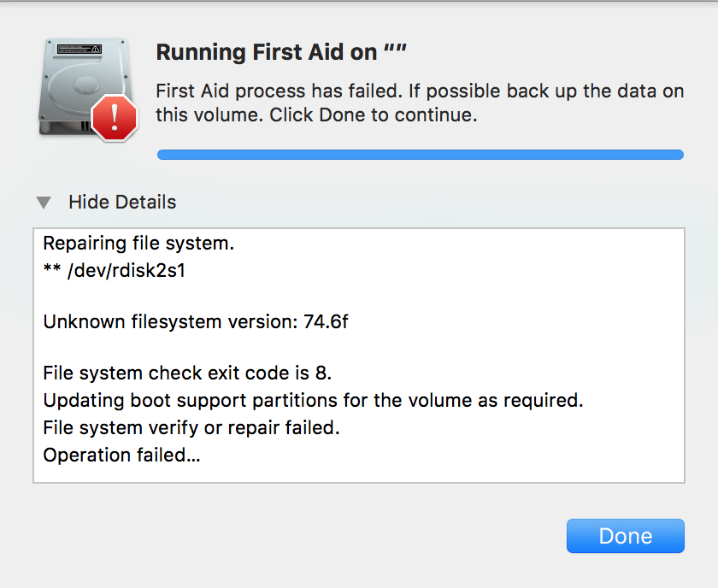Viewport: 718px width, 588px height.
Task: Select the /dev/rdisk2s1 log line
Action: (115, 271)
